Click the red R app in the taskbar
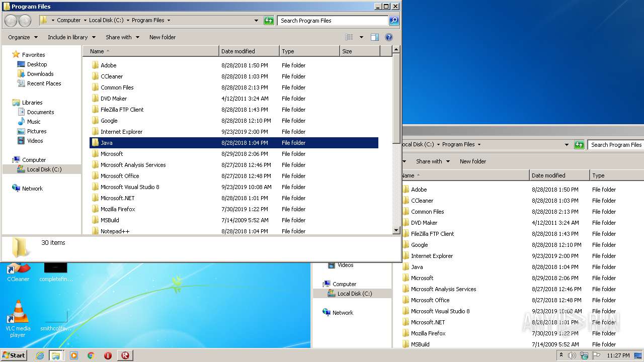The height and width of the screenshot is (362, 644). click(x=125, y=355)
